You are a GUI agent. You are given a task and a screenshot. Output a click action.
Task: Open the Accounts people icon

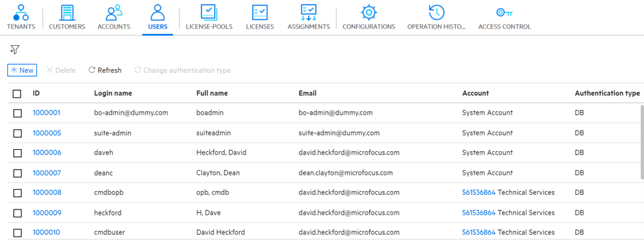(x=114, y=12)
